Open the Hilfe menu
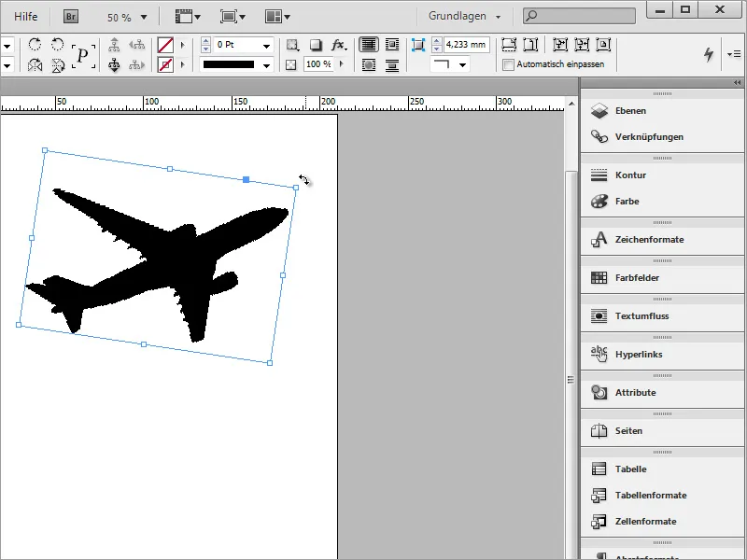 pyautogui.click(x=26, y=17)
